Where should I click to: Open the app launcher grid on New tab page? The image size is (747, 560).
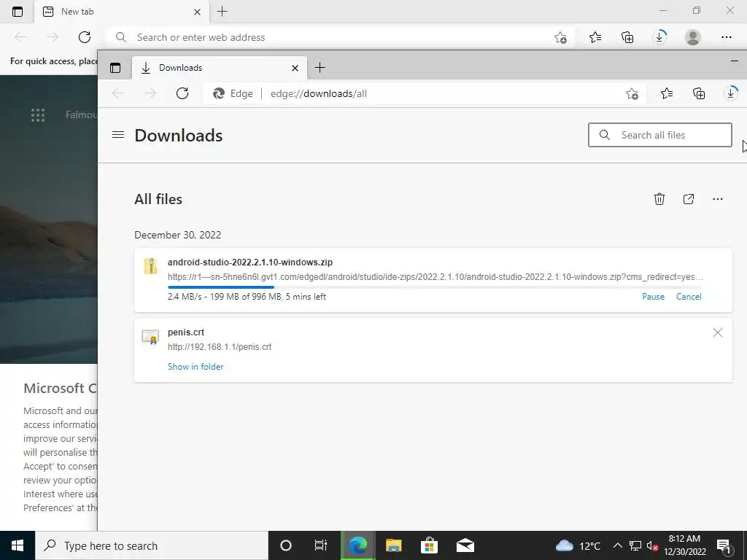[x=38, y=114]
